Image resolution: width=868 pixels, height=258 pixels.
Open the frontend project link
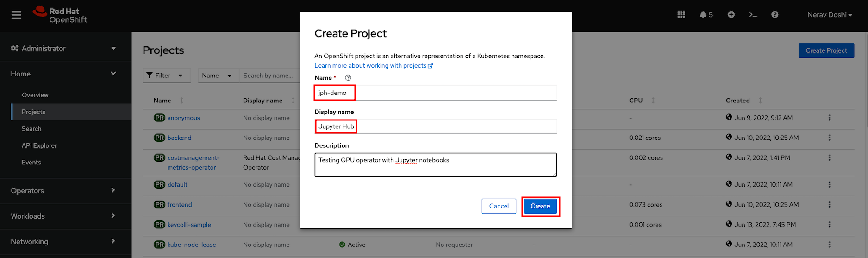[180, 204]
